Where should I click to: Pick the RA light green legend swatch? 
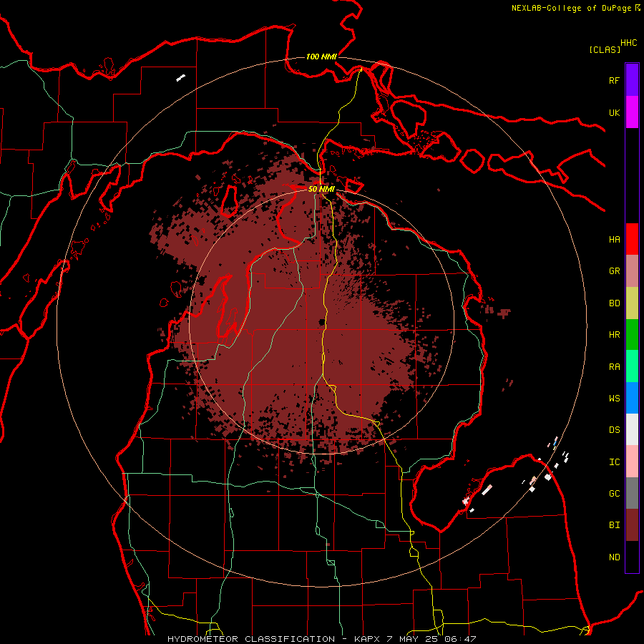click(x=632, y=366)
